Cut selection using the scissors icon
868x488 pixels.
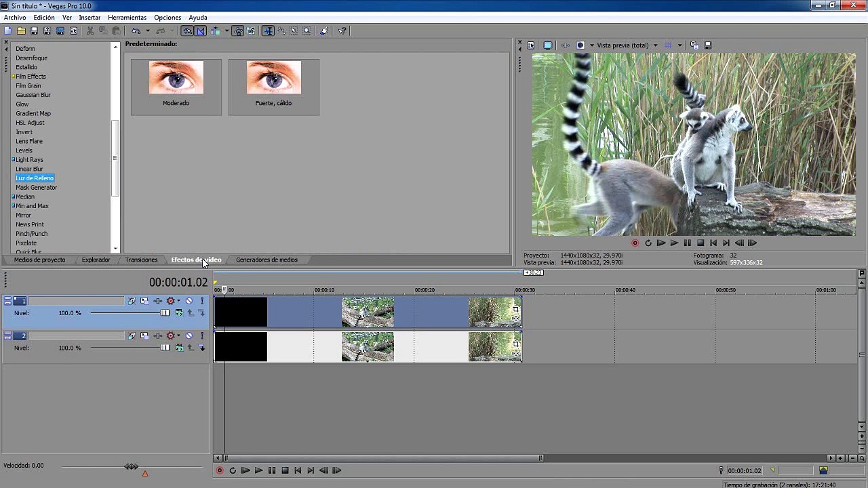point(90,30)
